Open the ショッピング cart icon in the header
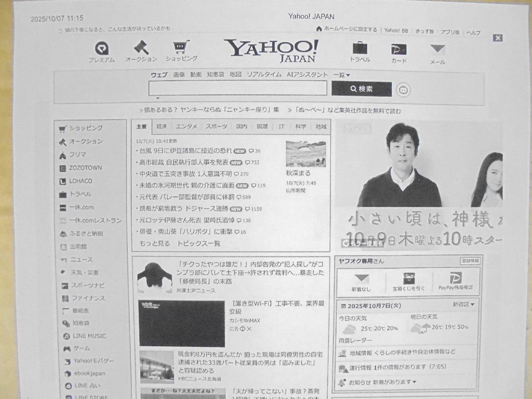The image size is (532, 399). (x=180, y=47)
